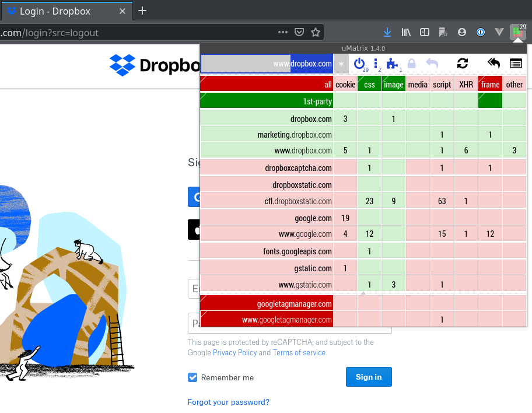Toggle the 1st-party row header
The width and height of the screenshot is (532, 413).
tap(267, 101)
